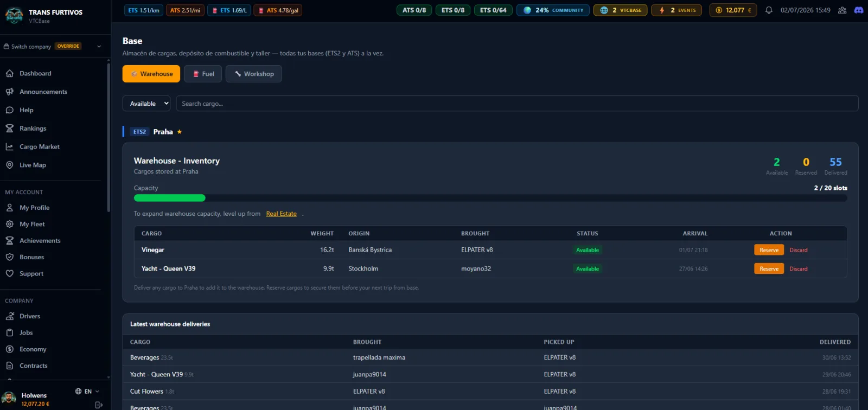Open the notifications bell icon
868x410 pixels.
769,10
